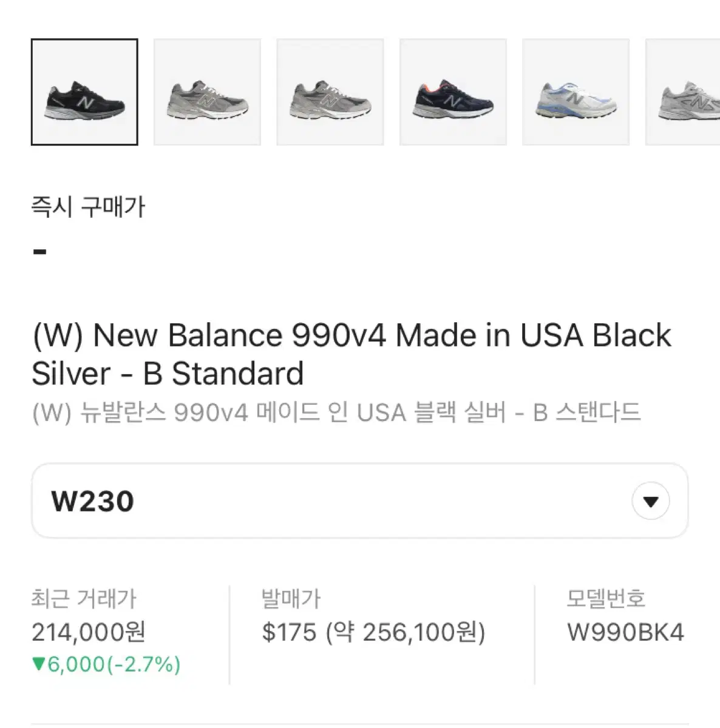Click the $175 (약 256,100원) release price
The height and width of the screenshot is (728, 720).
373,632
